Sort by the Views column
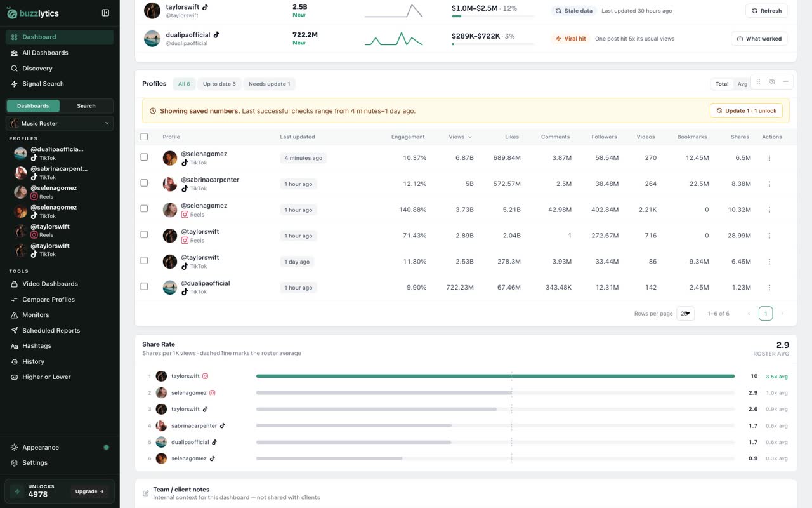Screen dimensions: 812x508 tap(460, 137)
